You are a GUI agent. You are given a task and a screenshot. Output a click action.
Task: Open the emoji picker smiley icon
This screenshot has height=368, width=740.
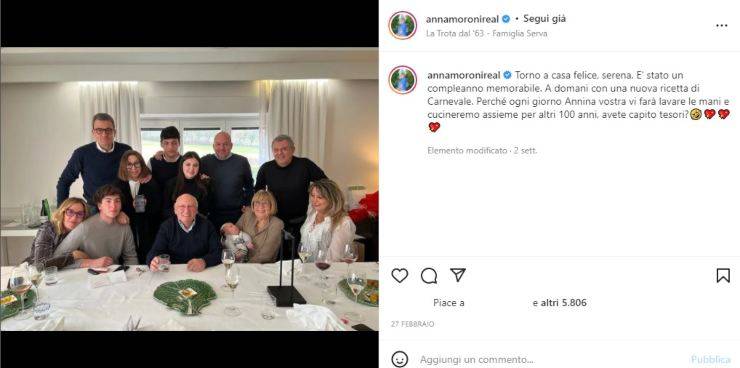[399, 360]
